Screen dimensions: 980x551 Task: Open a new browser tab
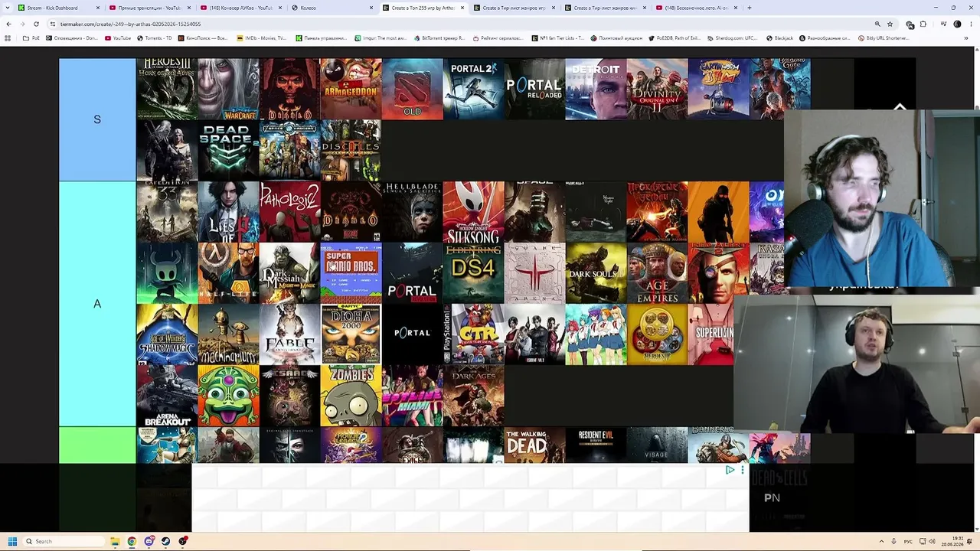pyautogui.click(x=749, y=8)
